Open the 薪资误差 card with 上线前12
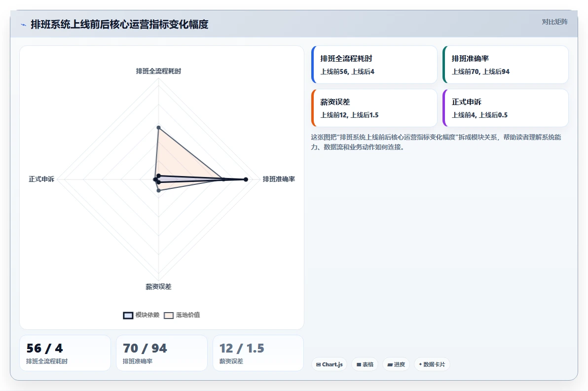 (374, 108)
